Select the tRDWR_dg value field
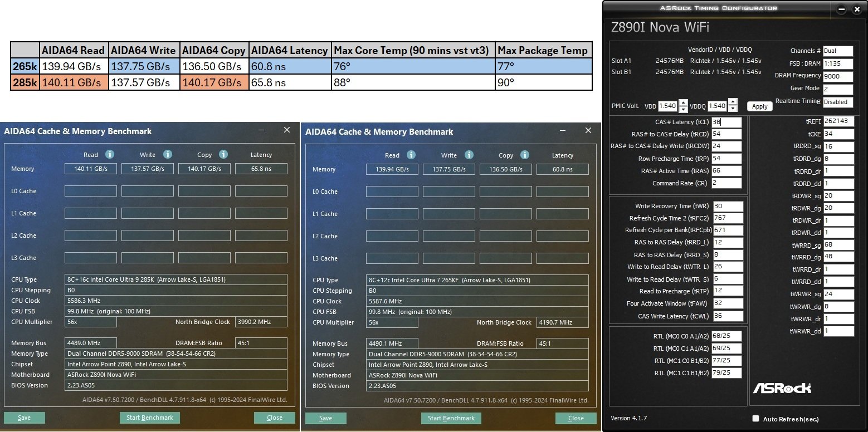This screenshot has height=432, width=868. 838,208
